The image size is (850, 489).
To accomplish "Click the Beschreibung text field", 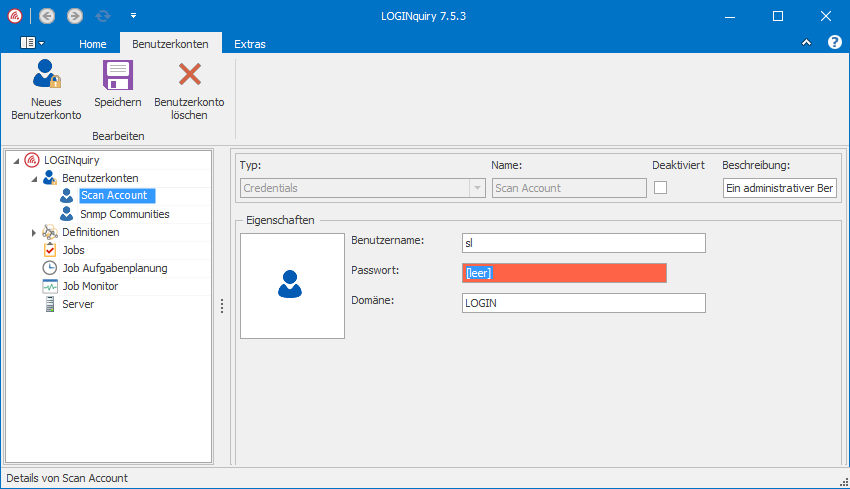I will tap(780, 188).
